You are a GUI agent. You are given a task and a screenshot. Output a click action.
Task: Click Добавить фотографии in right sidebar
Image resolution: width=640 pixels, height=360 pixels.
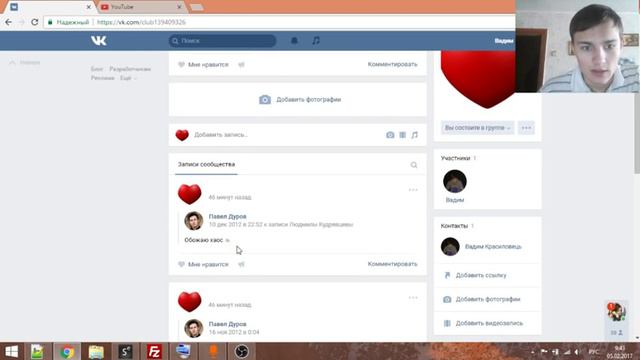(x=488, y=299)
